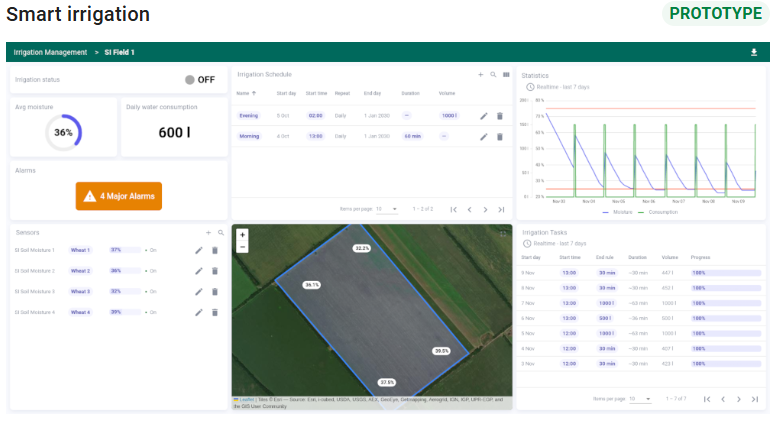Open the 4 Major Alarms button
Image resolution: width=777 pixels, height=421 pixels.
click(119, 196)
